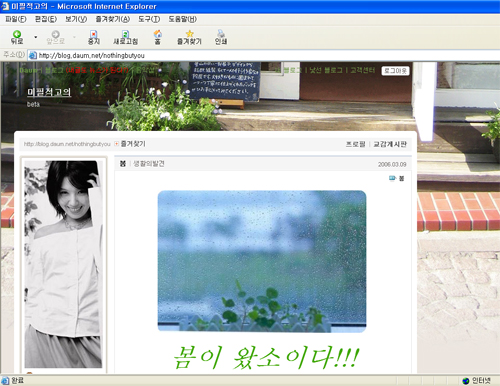Open the 파일(F) menu

click(16, 19)
